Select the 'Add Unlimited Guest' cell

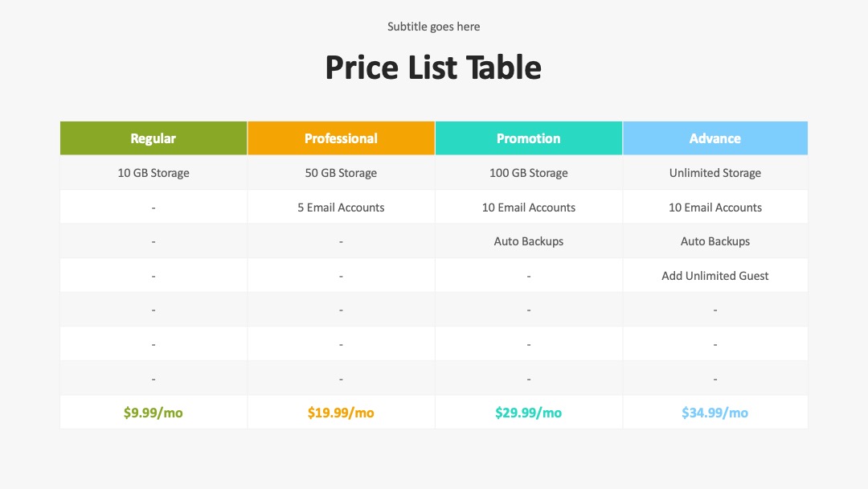click(715, 276)
